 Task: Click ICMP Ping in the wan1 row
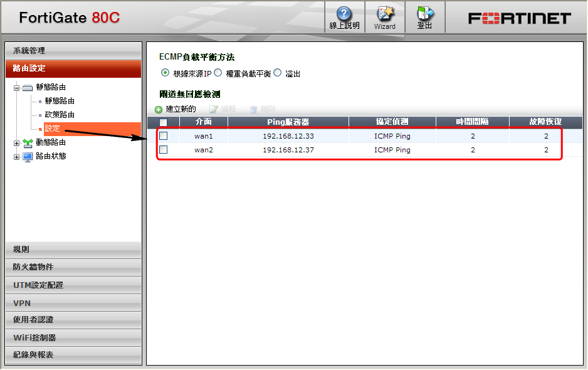(x=392, y=136)
